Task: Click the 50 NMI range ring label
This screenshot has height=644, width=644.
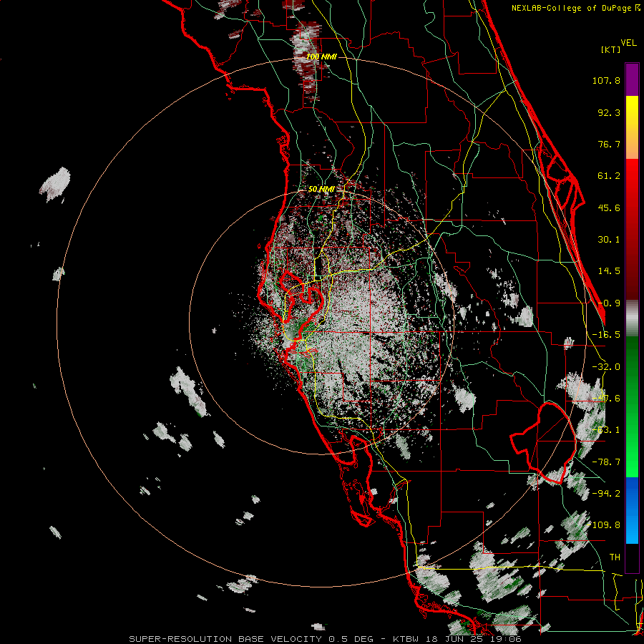Action: click(321, 189)
